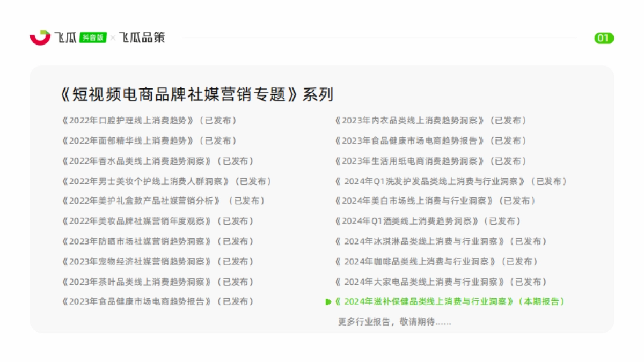Viewport: 644px width, 362px height.
Task: Select 2022年男士美妆个护线上消费人群洞察 entry
Action: pos(167,181)
